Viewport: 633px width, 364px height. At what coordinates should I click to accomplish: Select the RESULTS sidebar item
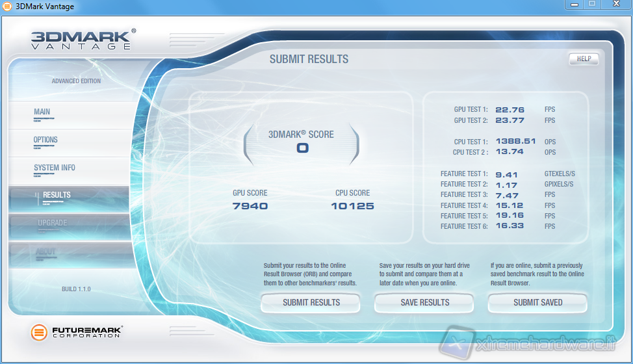57,196
